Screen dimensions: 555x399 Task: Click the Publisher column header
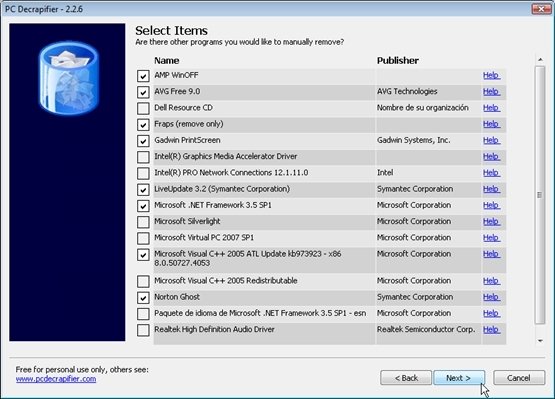pyautogui.click(x=397, y=61)
